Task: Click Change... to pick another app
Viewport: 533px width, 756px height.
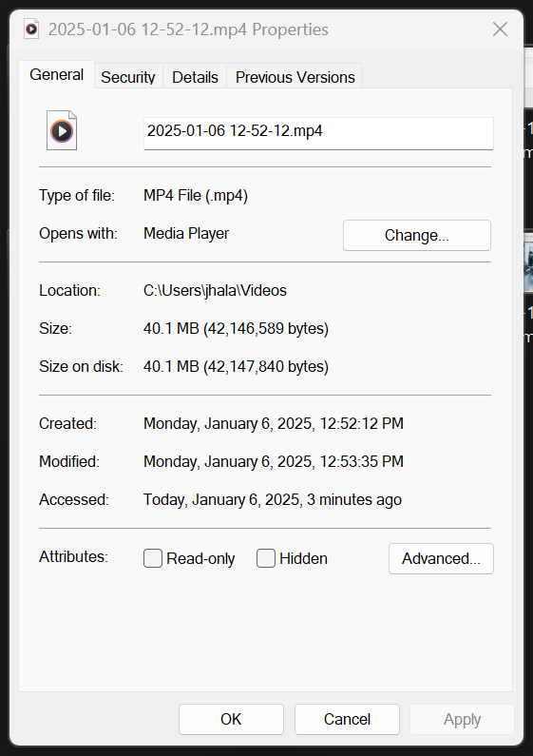Action: [x=417, y=235]
